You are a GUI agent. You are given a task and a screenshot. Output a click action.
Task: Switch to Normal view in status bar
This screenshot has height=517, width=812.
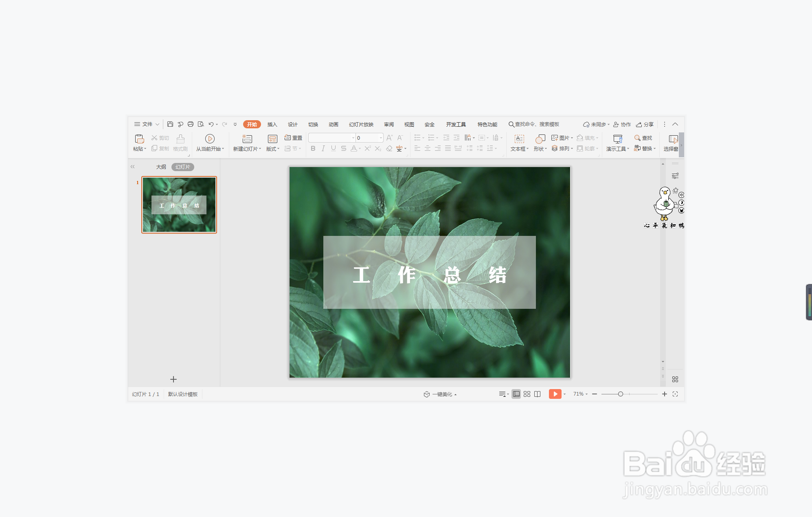point(516,394)
